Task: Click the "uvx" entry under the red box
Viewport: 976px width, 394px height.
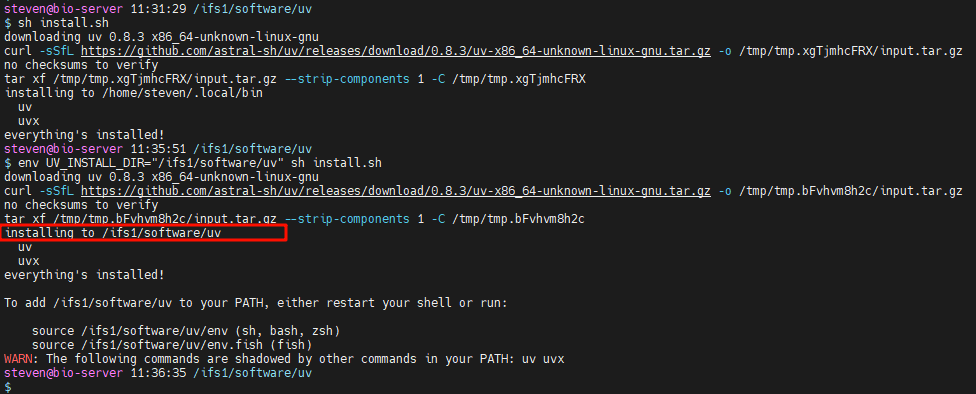Action: pyautogui.click(x=29, y=261)
